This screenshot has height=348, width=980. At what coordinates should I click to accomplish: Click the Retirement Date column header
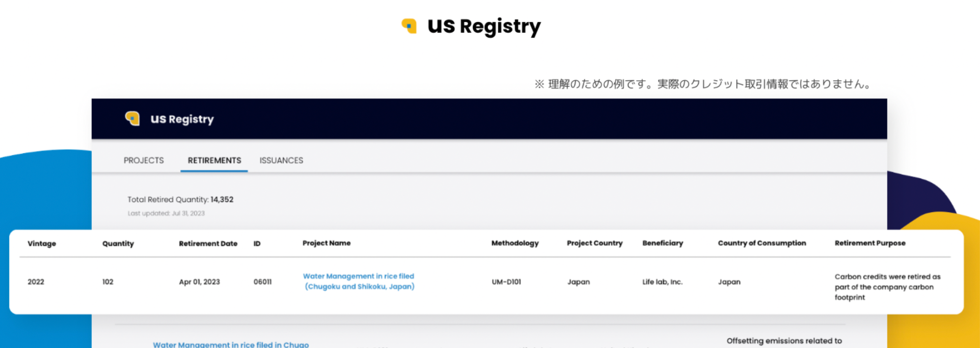click(208, 243)
